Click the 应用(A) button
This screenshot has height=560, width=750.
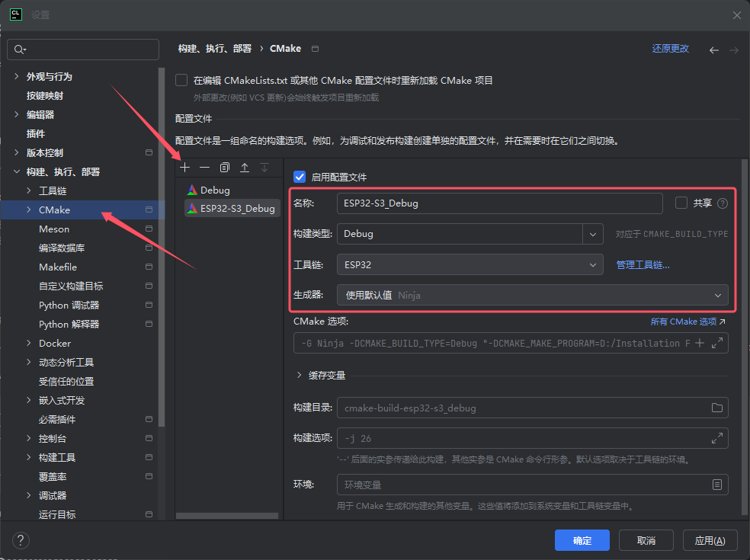click(x=710, y=540)
